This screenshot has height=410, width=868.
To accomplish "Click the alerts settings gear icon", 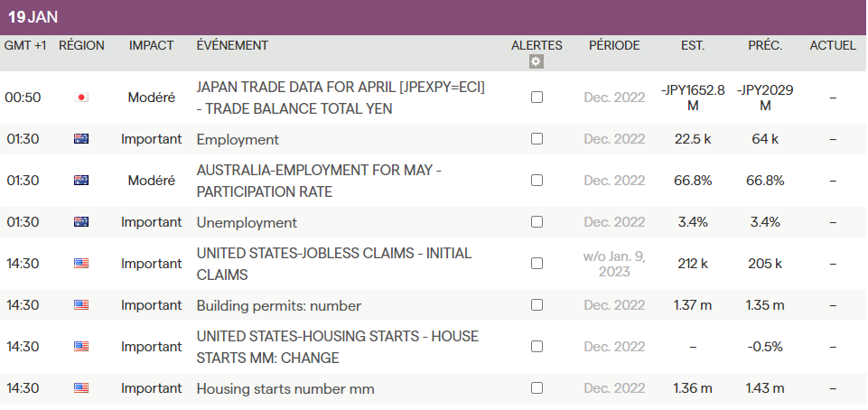I will (537, 61).
